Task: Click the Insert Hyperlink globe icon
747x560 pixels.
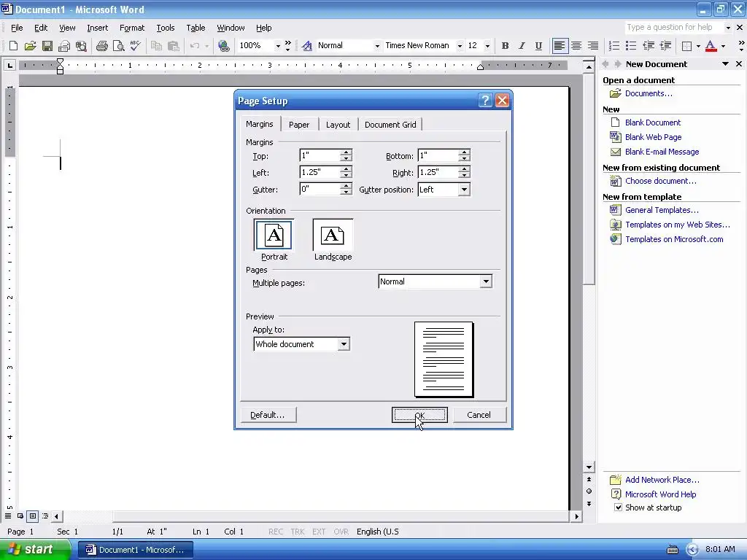Action: click(x=223, y=46)
